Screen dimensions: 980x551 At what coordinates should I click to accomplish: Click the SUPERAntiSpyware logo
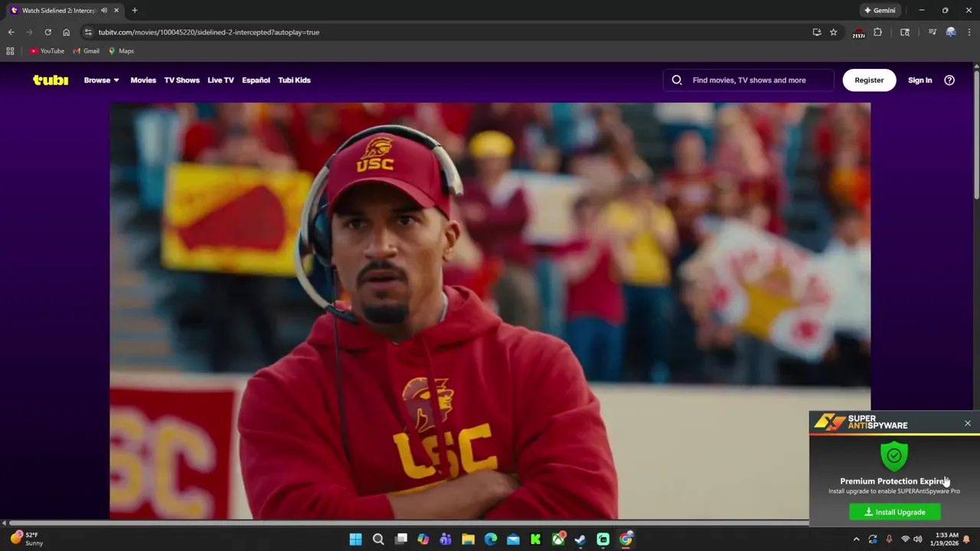(x=861, y=422)
